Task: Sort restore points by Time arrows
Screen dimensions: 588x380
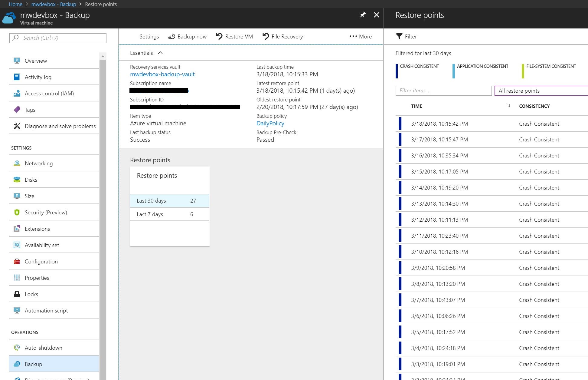Action: [x=508, y=105]
